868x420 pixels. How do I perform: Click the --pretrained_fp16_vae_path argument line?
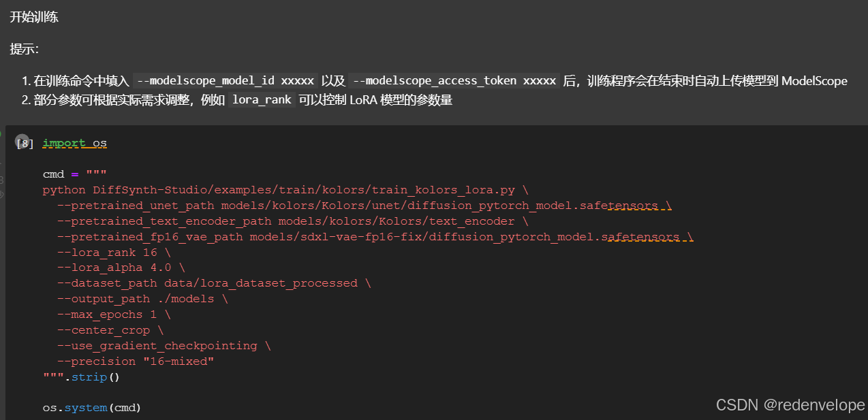[x=375, y=237]
